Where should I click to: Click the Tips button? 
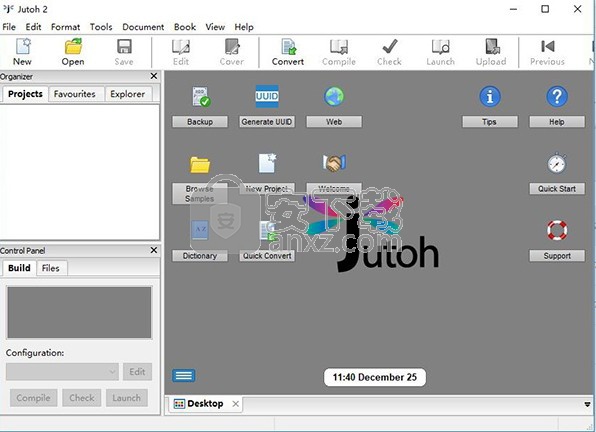point(490,122)
